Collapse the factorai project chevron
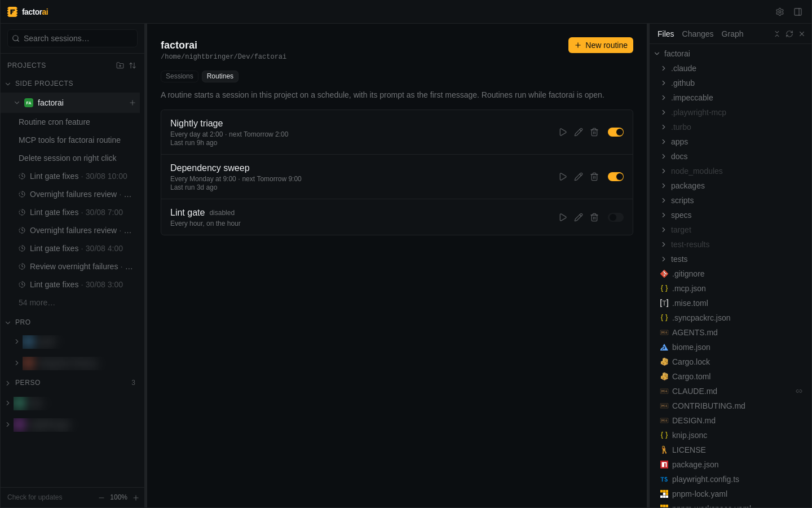This screenshot has height=508, width=812. pos(17,103)
